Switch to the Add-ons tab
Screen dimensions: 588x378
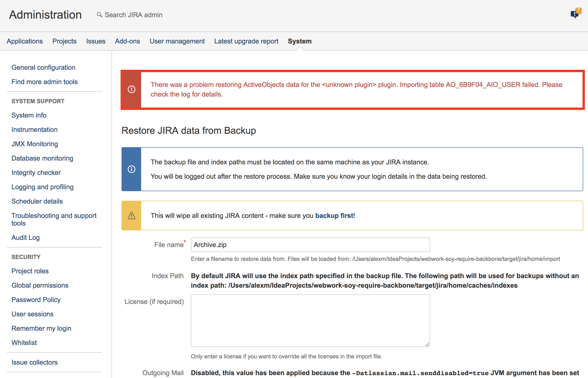[x=127, y=41]
